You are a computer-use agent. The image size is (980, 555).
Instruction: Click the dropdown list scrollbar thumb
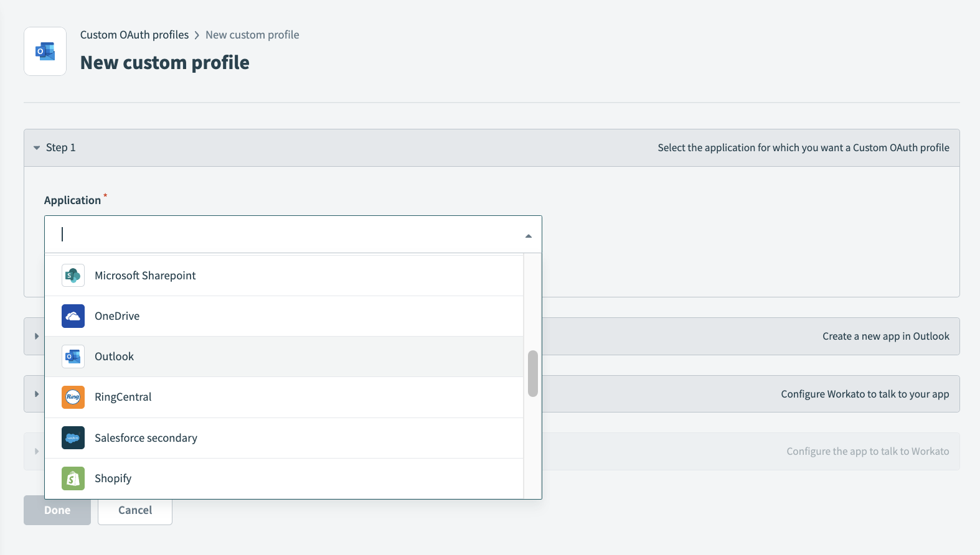pyautogui.click(x=532, y=373)
